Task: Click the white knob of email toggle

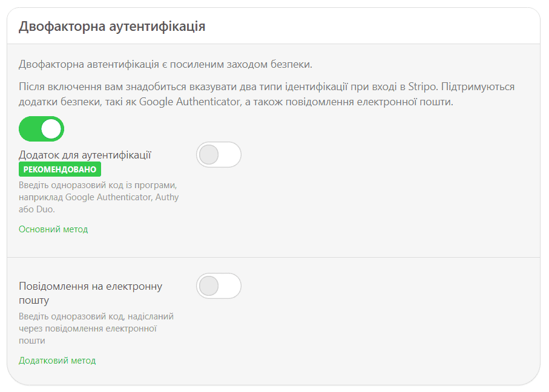Action: [x=208, y=286]
